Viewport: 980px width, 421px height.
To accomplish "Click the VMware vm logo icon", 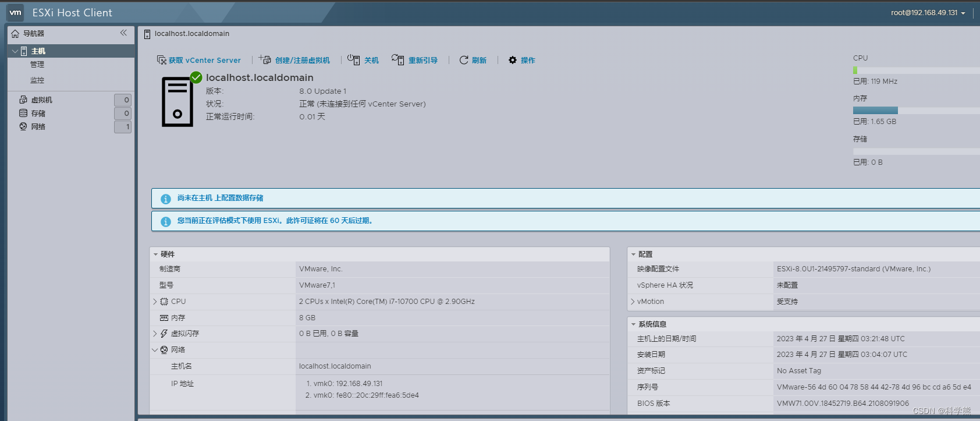I will 15,12.
